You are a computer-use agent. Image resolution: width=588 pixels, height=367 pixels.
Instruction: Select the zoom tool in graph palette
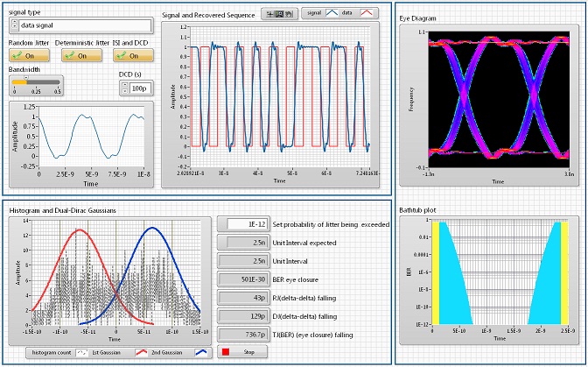[279, 15]
